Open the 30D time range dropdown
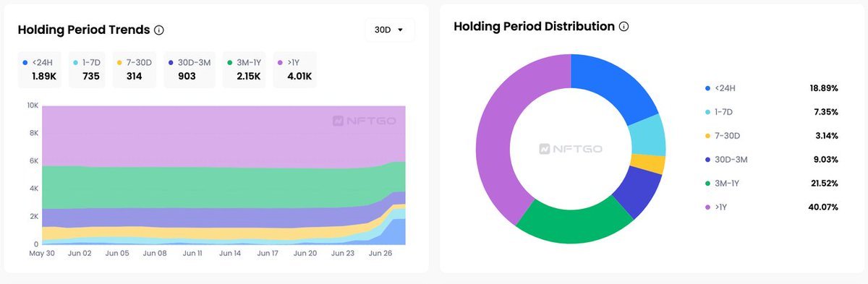The height and width of the screenshot is (284, 868). 390,30
